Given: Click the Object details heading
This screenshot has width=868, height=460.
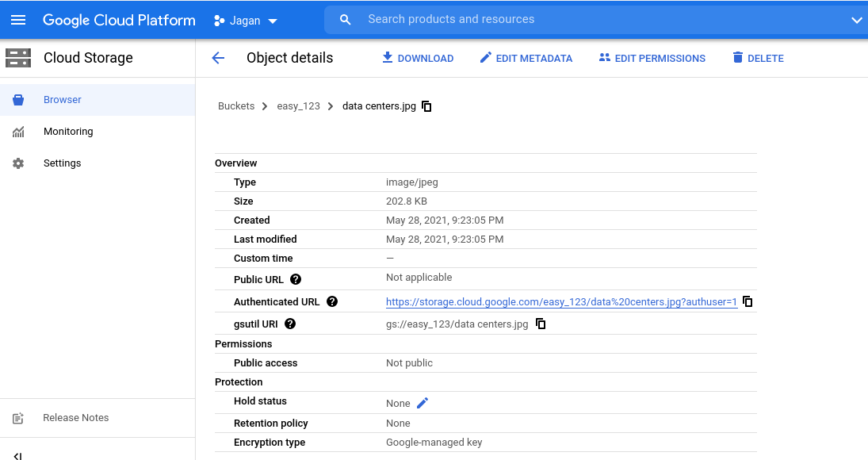Looking at the screenshot, I should click(x=289, y=58).
